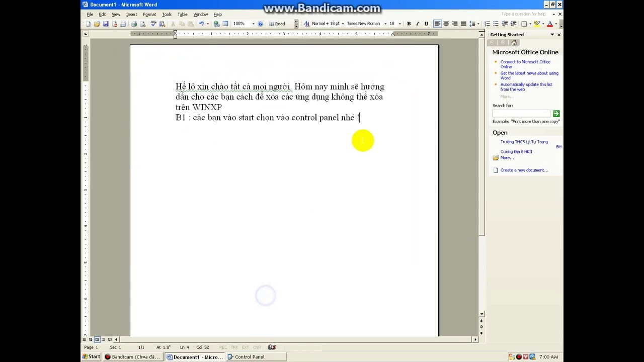Screen dimensions: 644x362
Task: Close the Getting Started task pane
Action: 559,35
